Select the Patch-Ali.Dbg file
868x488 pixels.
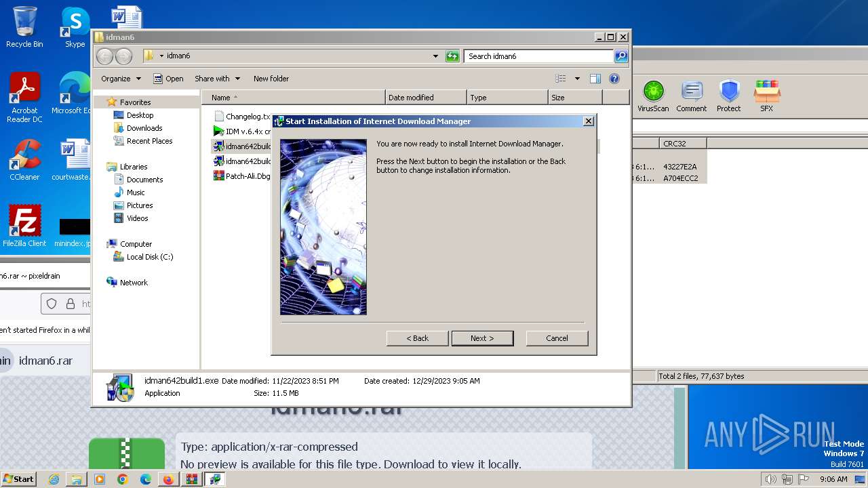coord(241,176)
